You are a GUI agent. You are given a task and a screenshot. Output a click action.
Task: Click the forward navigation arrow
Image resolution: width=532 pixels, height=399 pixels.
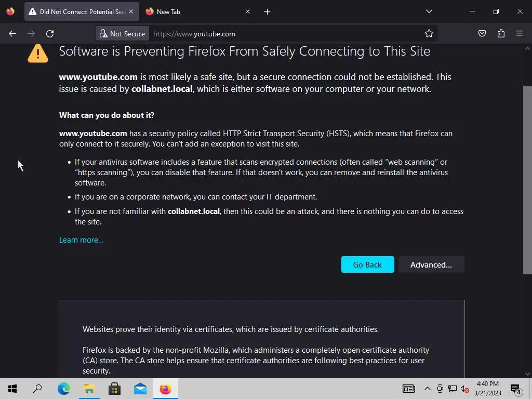(x=31, y=34)
